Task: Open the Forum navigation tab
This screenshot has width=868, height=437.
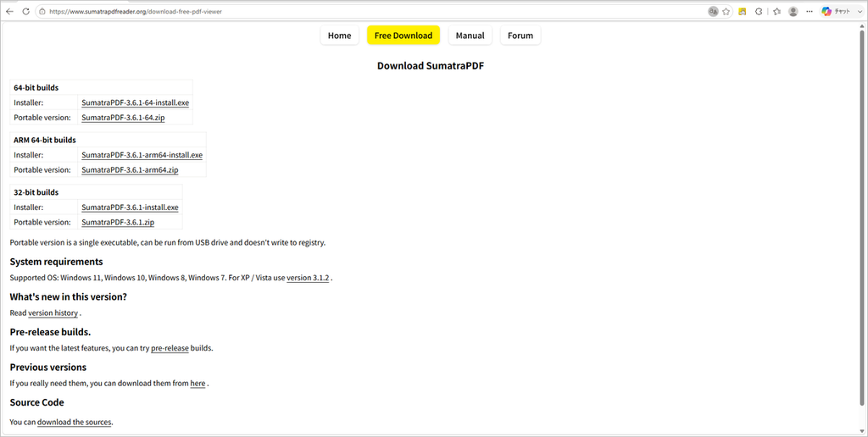Action: (x=520, y=36)
